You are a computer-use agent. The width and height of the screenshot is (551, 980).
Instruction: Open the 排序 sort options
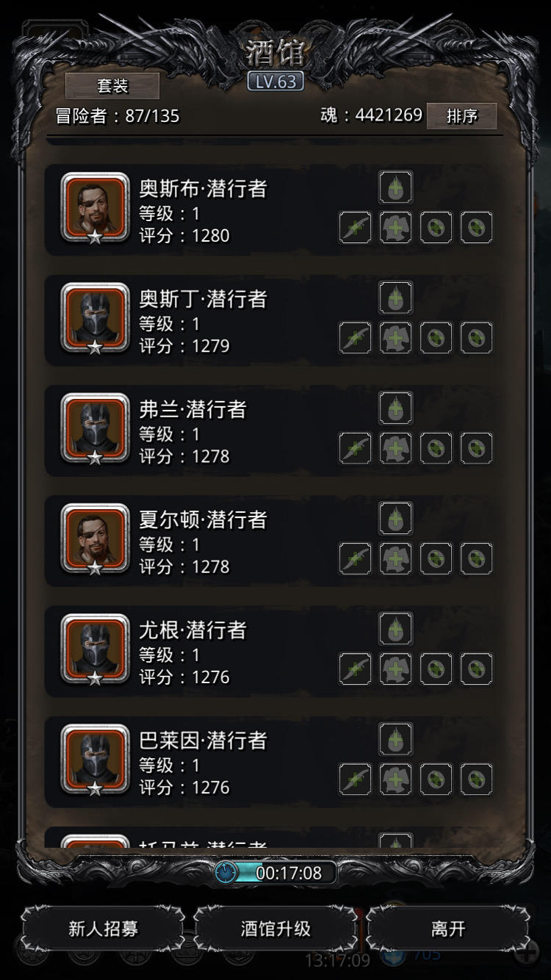coord(461,116)
